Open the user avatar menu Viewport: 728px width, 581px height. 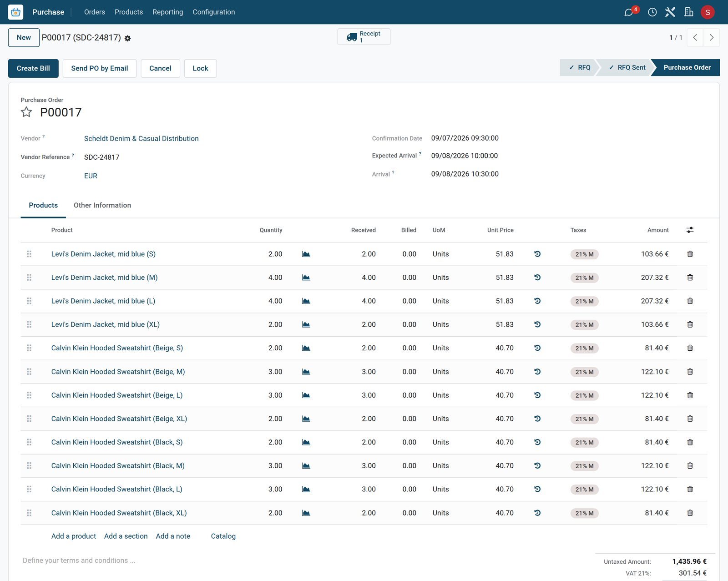[707, 12]
